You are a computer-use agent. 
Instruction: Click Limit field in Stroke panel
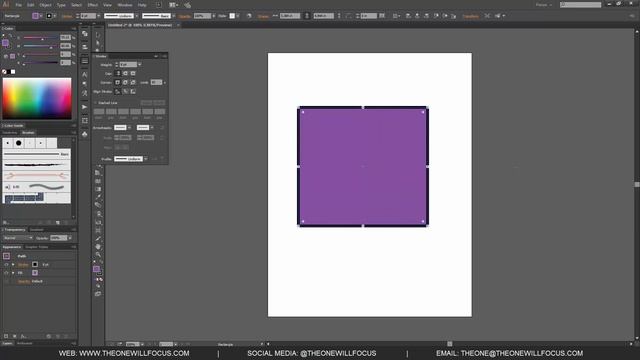[x=156, y=82]
